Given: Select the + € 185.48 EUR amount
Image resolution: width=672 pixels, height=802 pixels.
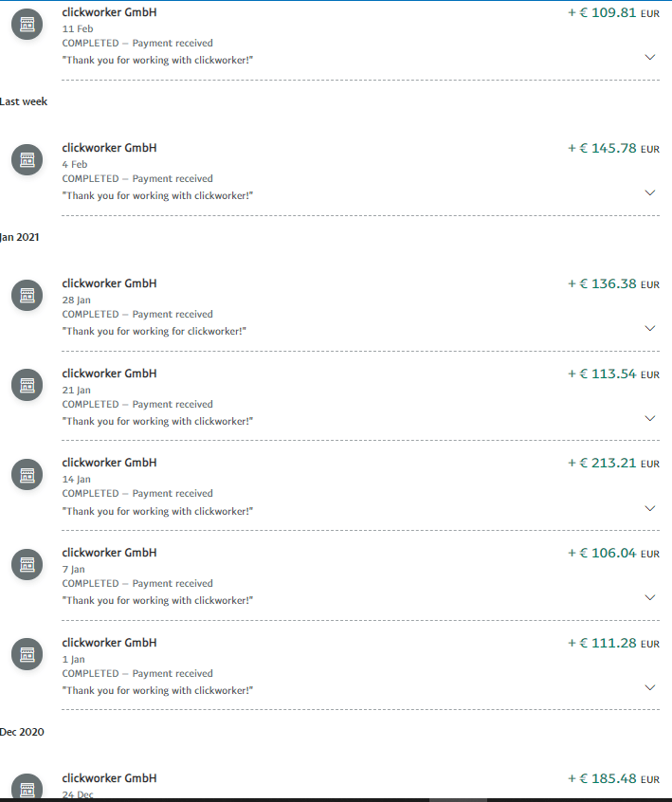Looking at the screenshot, I should click(x=613, y=778).
